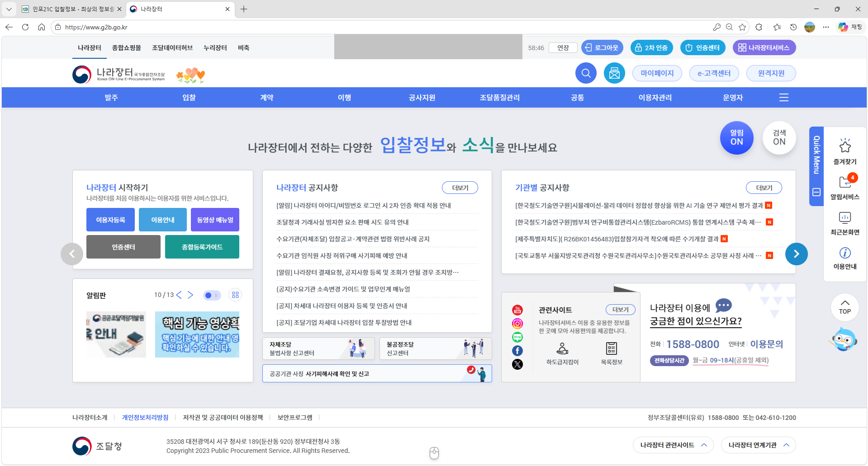Open the 발주 menu
Viewport: 868px width, 466px height.
click(111, 98)
